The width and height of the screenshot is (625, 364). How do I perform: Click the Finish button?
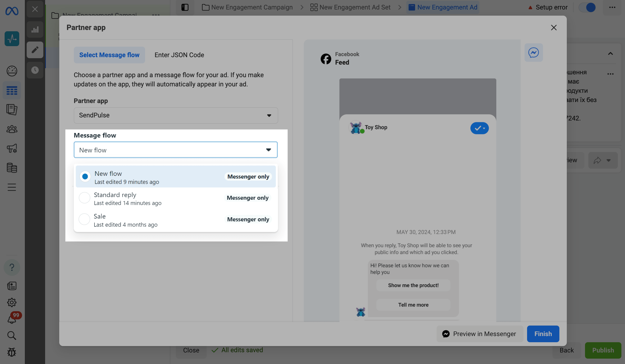click(x=543, y=334)
